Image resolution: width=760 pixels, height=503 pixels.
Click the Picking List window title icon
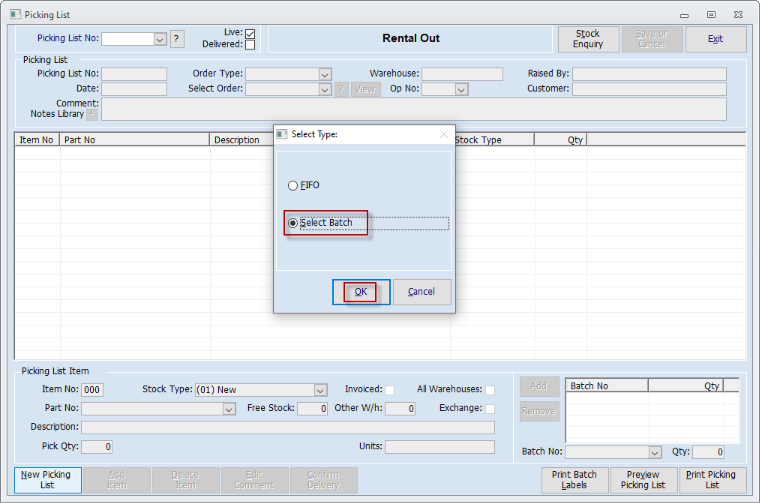pyautogui.click(x=16, y=15)
